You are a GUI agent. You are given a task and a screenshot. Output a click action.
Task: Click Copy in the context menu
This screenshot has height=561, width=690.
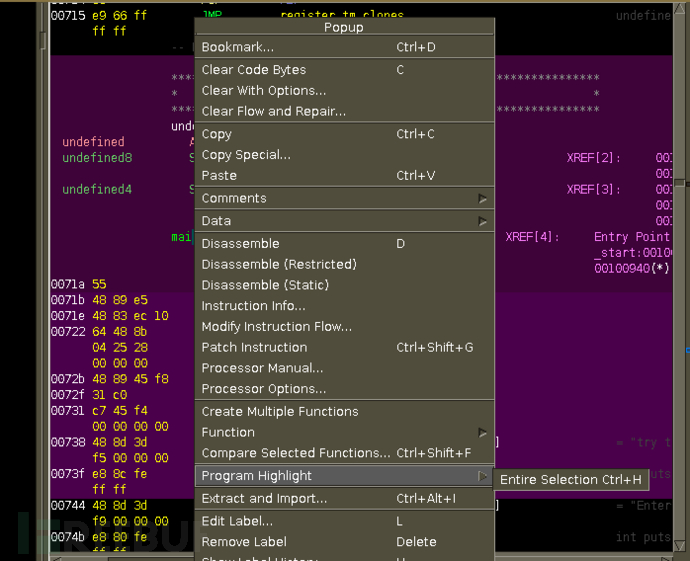tap(217, 134)
